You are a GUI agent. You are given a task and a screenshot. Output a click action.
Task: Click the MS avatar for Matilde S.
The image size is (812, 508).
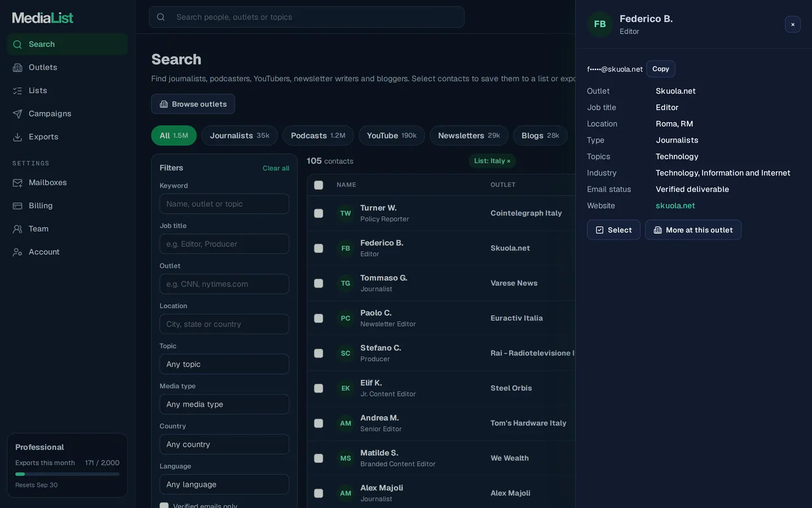click(346, 458)
